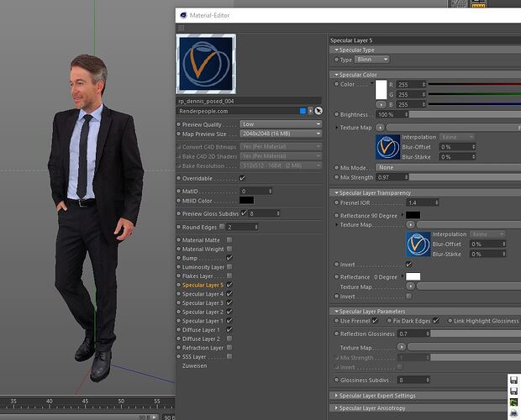Select the Specular Layer 1 channel
This screenshot has height=420, width=521.
tap(203, 321)
